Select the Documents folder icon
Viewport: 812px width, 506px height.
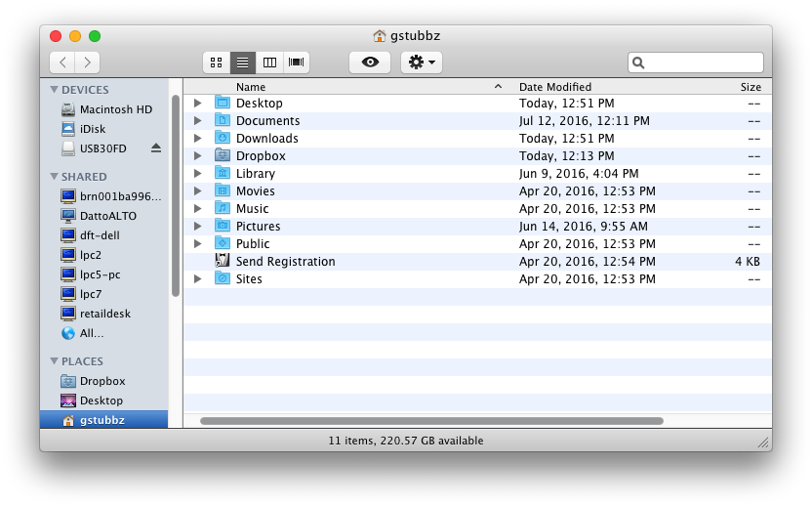click(223, 120)
